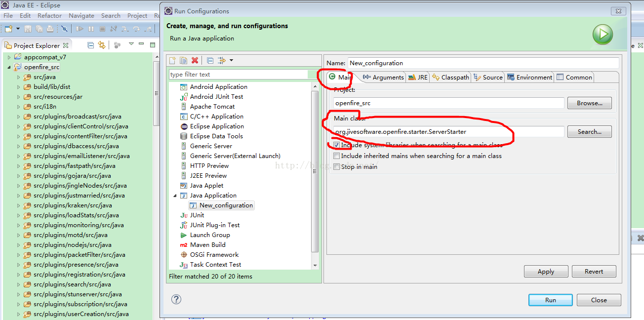Select the JUnit Plug-in Test type
The height and width of the screenshot is (320, 644).
(x=210, y=225)
